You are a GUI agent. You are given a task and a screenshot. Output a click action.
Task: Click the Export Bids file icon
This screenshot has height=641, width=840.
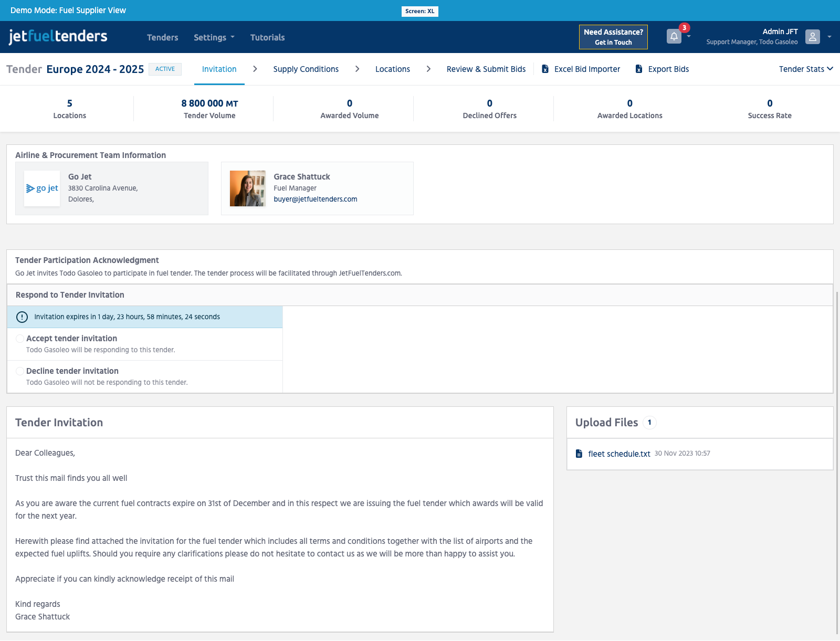click(x=639, y=69)
